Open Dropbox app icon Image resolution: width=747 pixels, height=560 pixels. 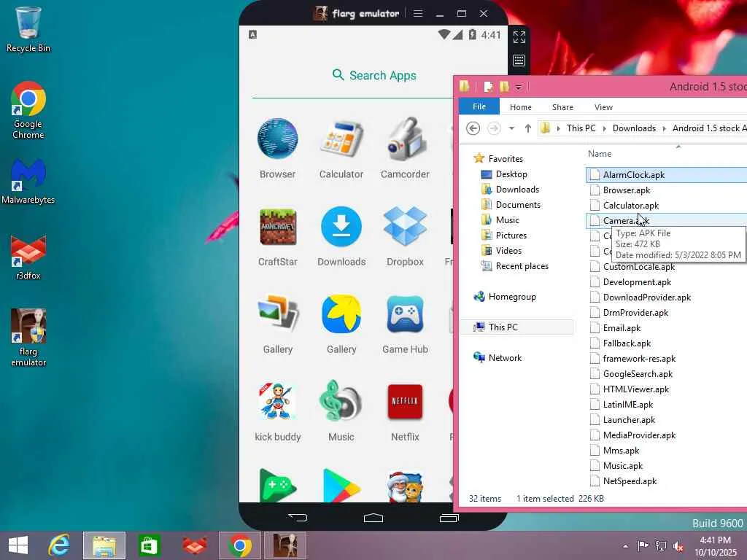(405, 227)
